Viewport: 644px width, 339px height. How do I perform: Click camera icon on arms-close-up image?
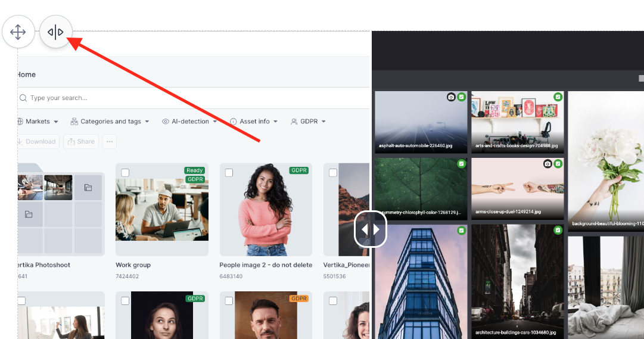click(x=547, y=163)
